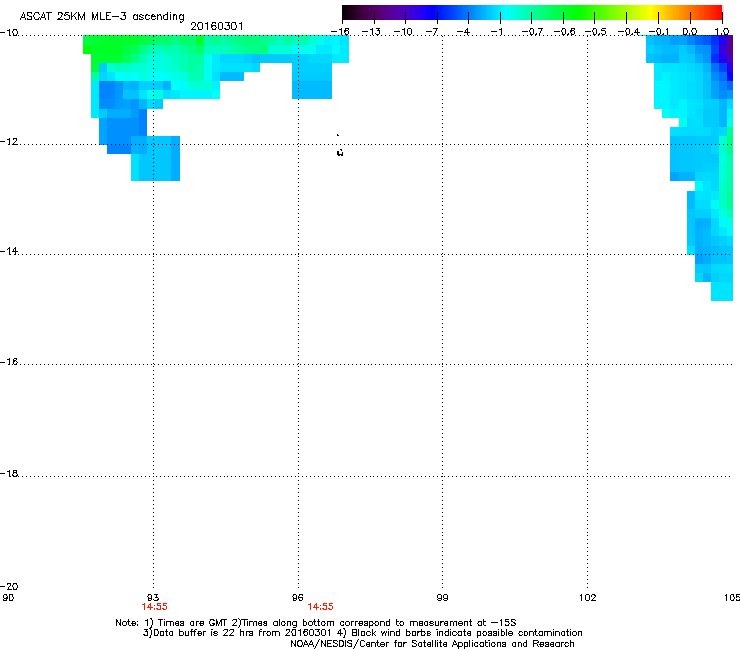The width and height of the screenshot is (740, 650).
Task: Click the 1.0 label on the color bar
Action: 722,32
